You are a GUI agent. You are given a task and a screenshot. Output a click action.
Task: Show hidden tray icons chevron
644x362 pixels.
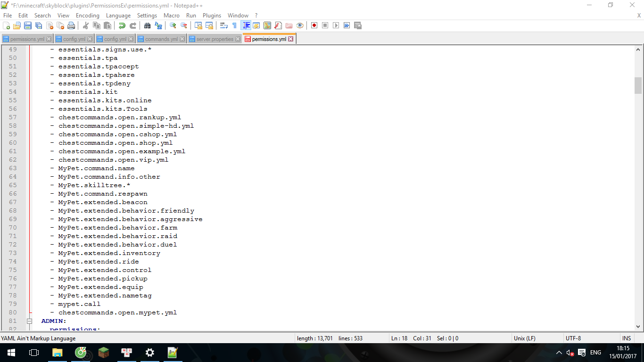pos(559,353)
